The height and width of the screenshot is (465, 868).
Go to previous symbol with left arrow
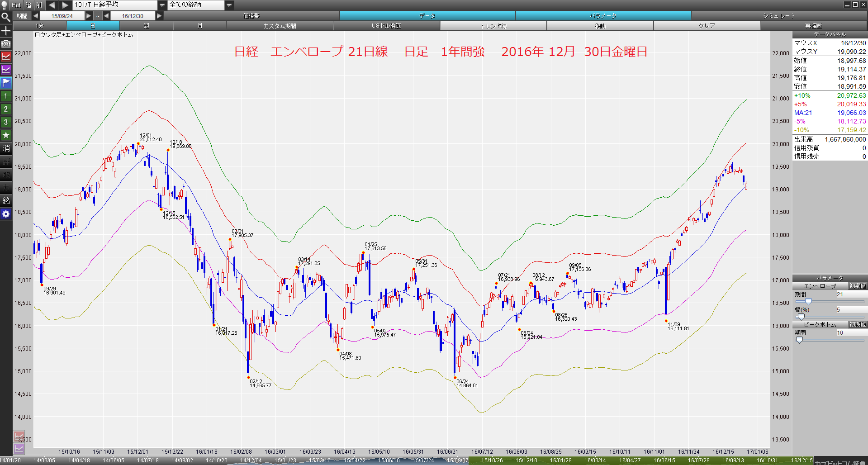pyautogui.click(x=52, y=5)
